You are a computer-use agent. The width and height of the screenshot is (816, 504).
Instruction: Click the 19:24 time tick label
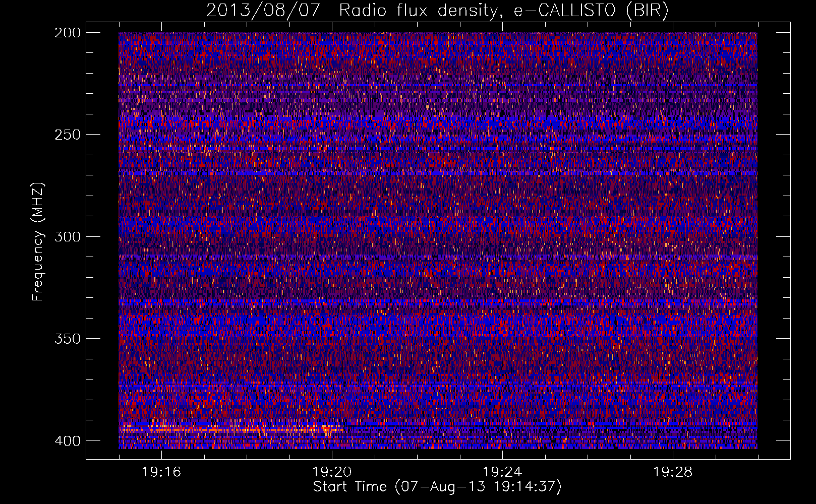(502, 472)
